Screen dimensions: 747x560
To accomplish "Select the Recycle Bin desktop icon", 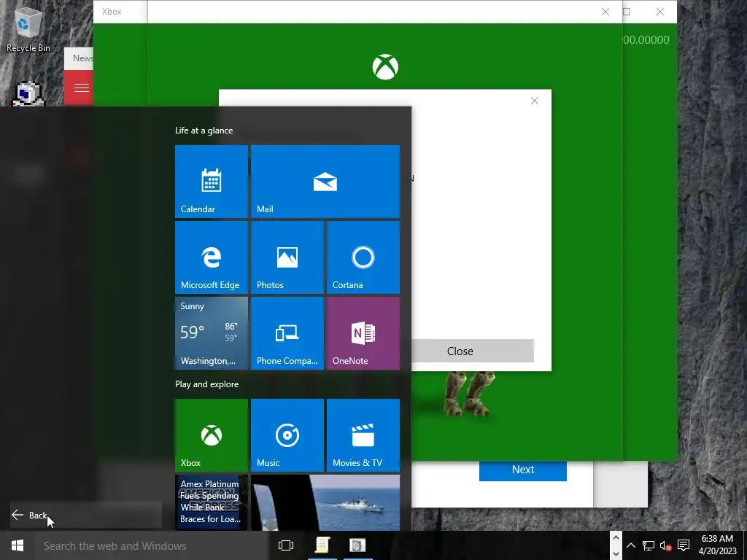I will [28, 28].
